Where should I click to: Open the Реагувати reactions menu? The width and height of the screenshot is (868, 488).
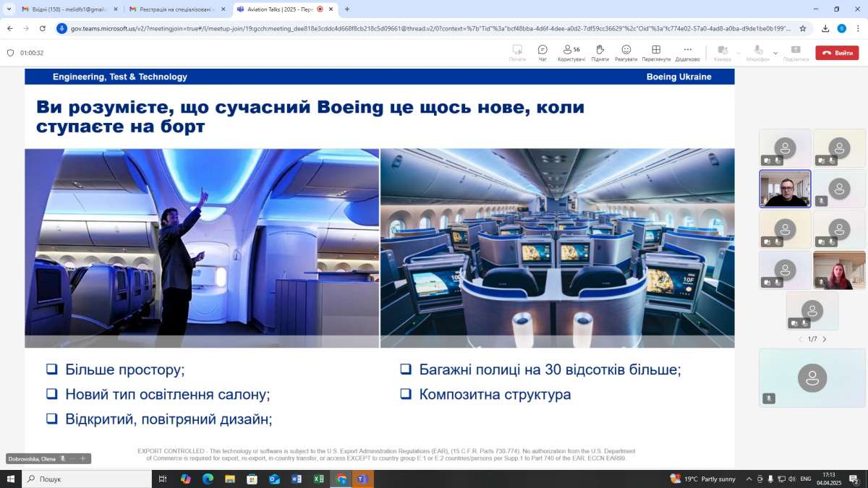pos(628,52)
